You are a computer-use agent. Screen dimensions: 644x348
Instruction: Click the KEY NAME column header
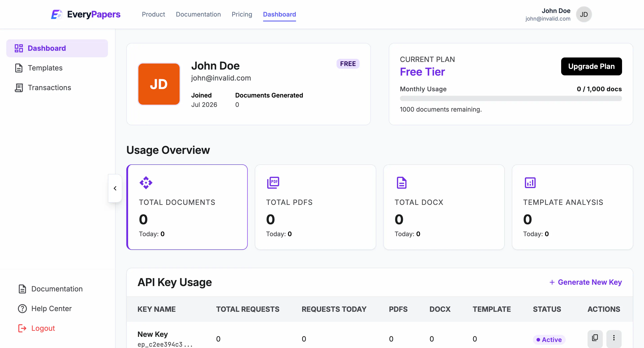[157, 309]
